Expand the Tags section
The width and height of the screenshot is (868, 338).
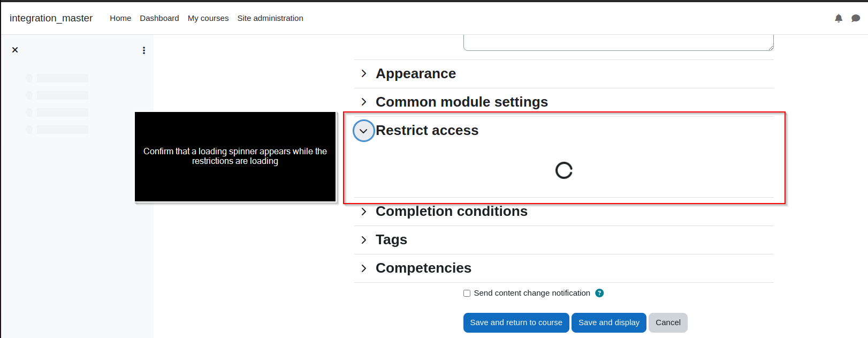click(x=364, y=240)
